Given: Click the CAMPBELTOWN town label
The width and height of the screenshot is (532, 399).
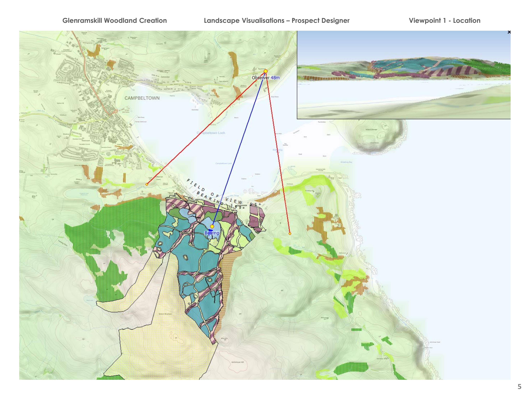Looking at the screenshot, I should pyautogui.click(x=142, y=98).
